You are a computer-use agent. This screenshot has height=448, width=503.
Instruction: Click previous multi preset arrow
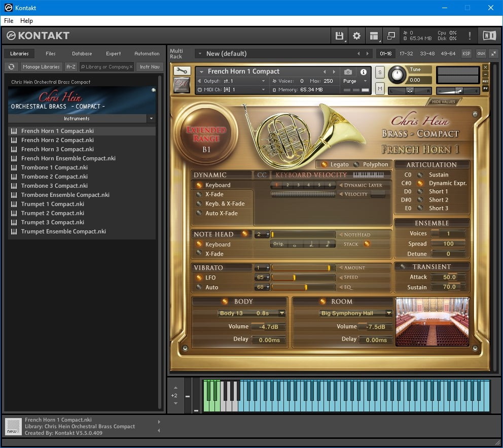coord(358,54)
